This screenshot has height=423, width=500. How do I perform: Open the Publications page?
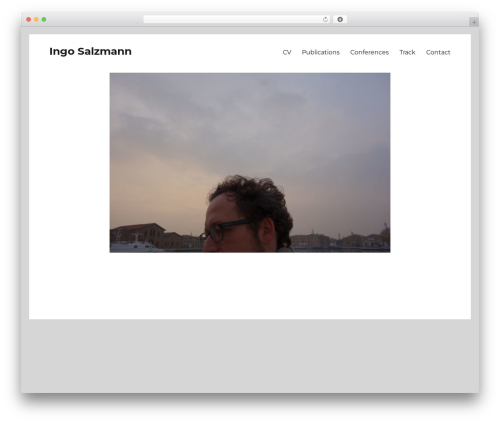click(x=320, y=52)
